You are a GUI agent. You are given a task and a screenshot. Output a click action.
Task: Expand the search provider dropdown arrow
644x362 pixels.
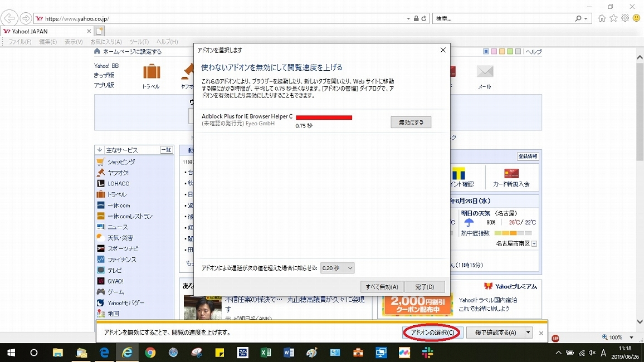pos(586,18)
